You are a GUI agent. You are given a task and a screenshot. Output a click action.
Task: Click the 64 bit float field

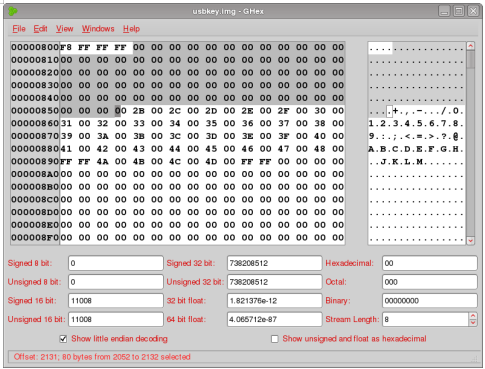(x=275, y=320)
